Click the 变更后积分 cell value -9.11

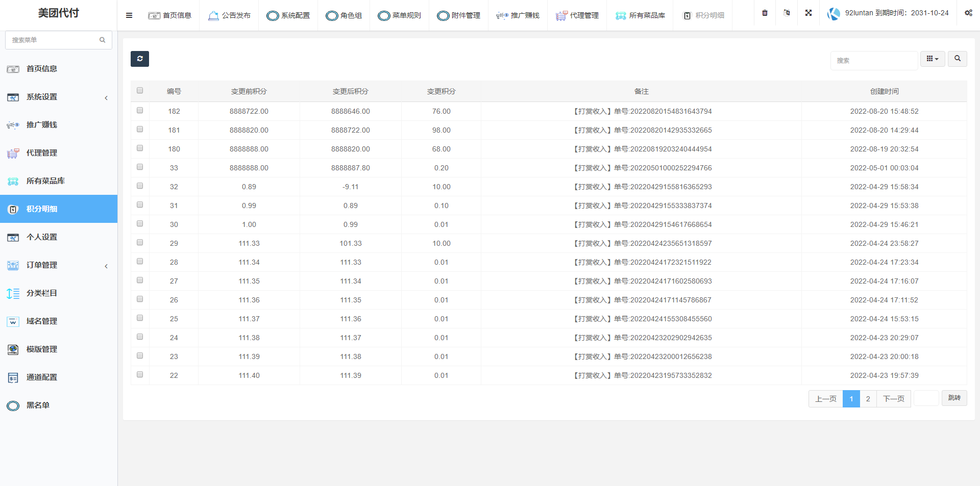[351, 187]
